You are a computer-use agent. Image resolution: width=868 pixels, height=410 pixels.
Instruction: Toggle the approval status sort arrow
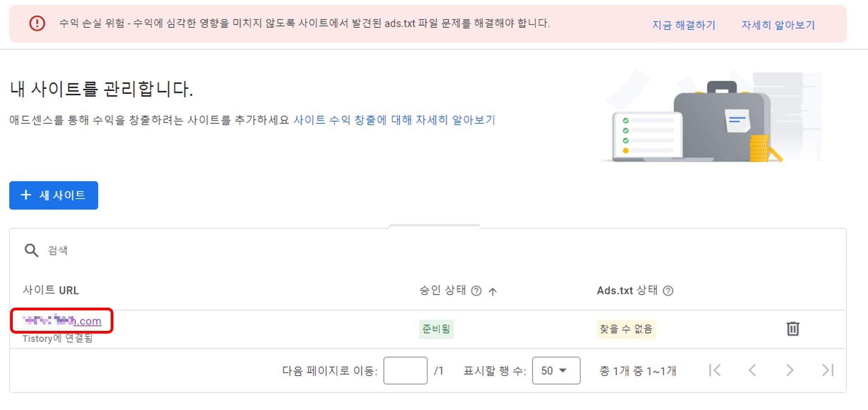coord(494,291)
